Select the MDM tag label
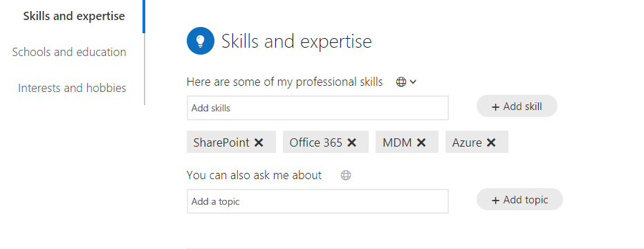 397,142
